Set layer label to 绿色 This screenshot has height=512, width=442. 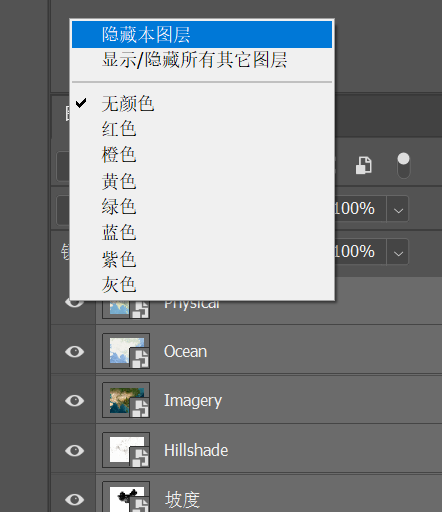202,207
